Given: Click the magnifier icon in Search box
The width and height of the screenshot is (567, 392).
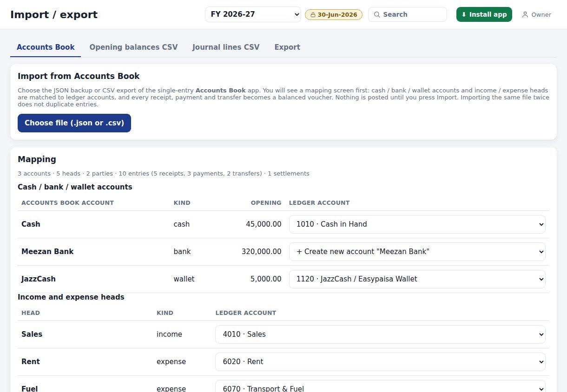Looking at the screenshot, I should tap(377, 14).
